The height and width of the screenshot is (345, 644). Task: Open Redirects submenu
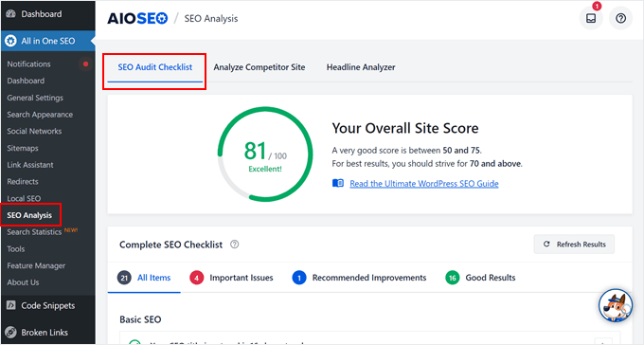tap(22, 181)
